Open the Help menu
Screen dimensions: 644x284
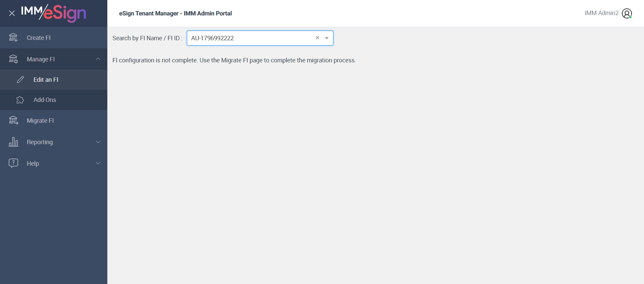click(54, 164)
